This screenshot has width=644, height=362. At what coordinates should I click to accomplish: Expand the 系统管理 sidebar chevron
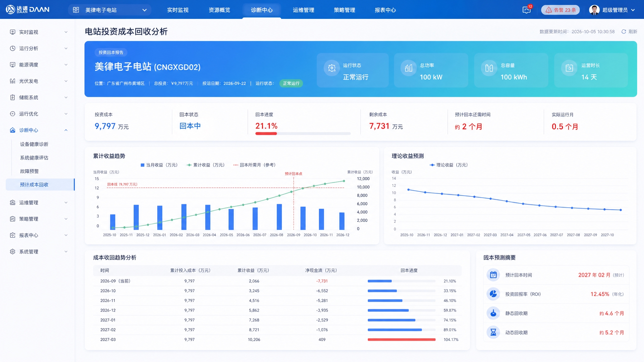click(66, 252)
